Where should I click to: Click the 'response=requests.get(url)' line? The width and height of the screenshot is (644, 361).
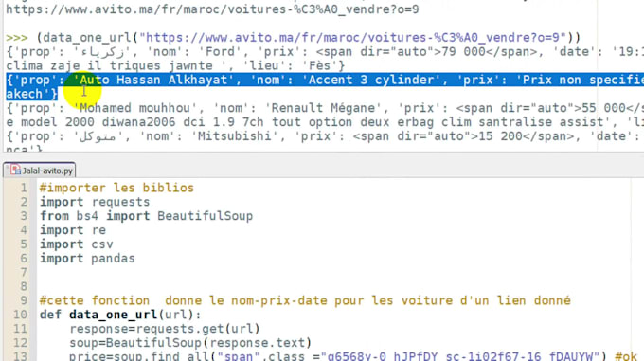coord(165,329)
